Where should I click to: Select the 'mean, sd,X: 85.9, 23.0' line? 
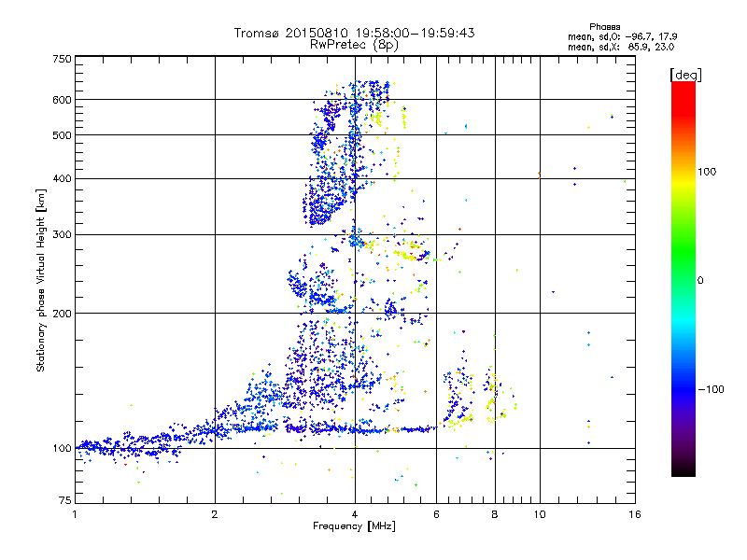click(x=621, y=47)
